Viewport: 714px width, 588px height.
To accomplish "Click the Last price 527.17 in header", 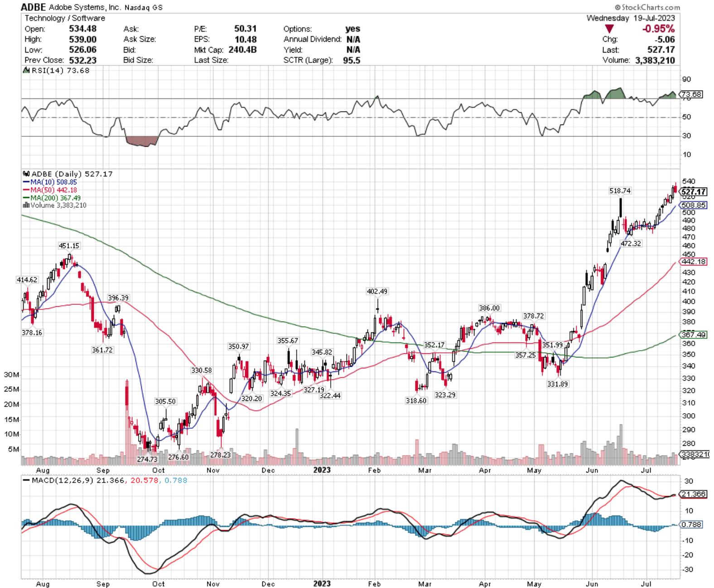I will click(661, 49).
